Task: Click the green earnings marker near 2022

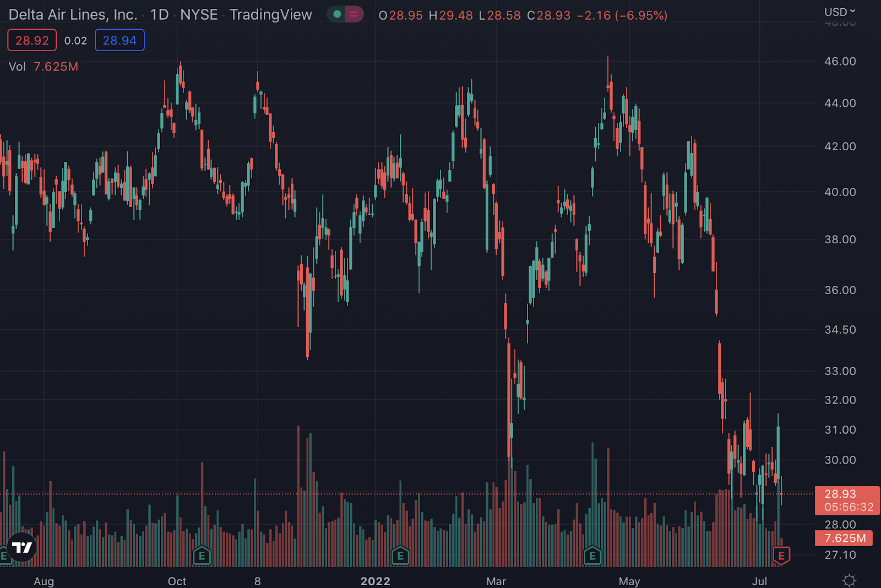Action: (x=400, y=556)
